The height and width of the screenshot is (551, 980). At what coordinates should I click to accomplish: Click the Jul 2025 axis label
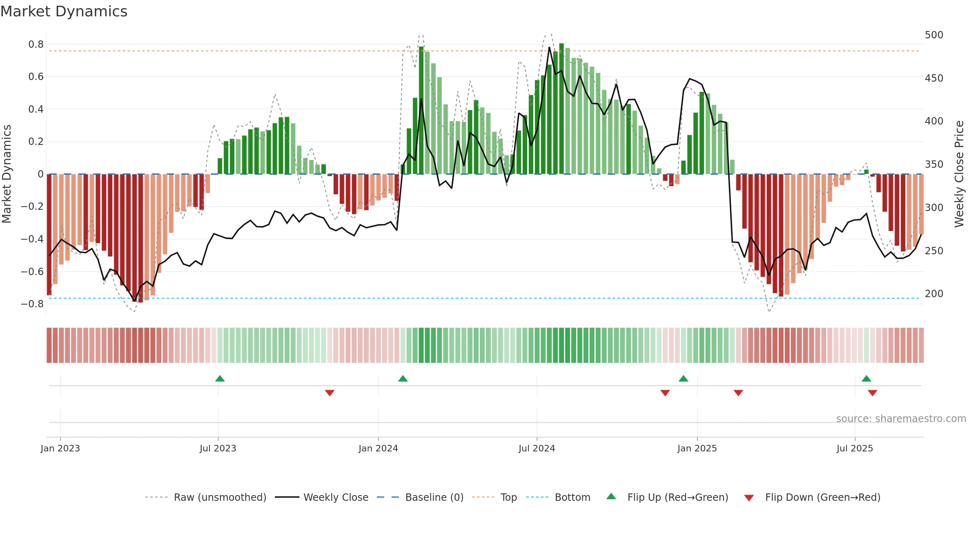point(855,448)
